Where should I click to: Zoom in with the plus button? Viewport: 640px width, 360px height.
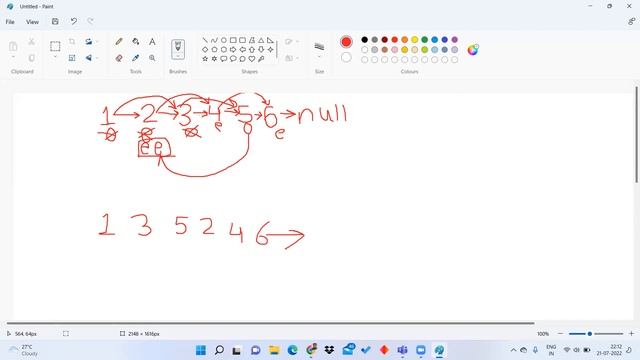click(x=631, y=333)
